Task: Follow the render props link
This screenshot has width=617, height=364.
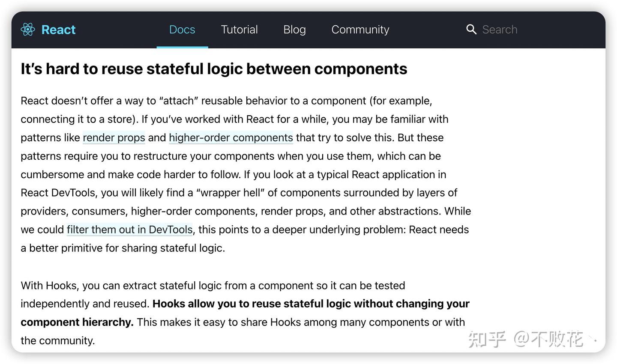Action: point(114,137)
